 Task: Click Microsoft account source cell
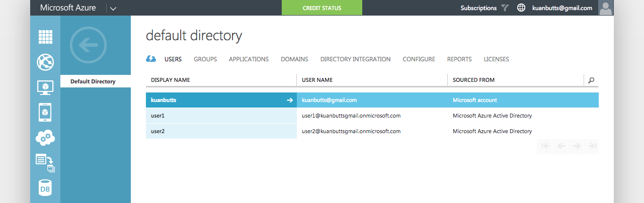pos(523,100)
